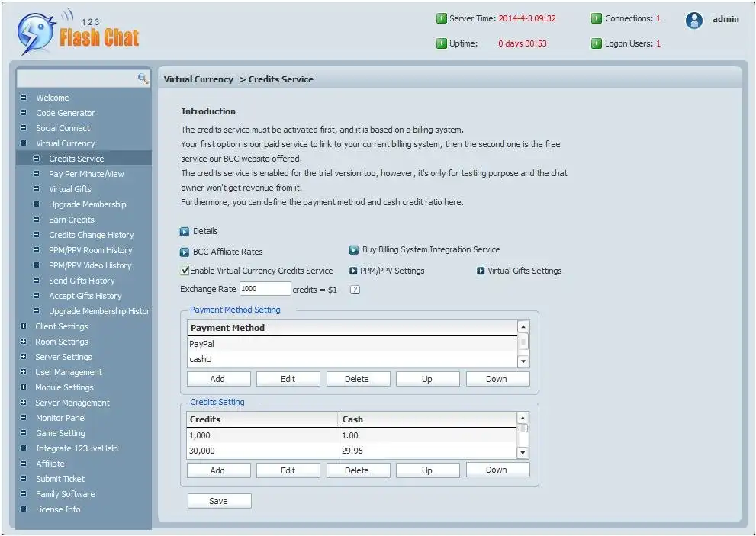Click the green Connections arrow icon
The width and height of the screenshot is (756, 536).
tap(597, 18)
